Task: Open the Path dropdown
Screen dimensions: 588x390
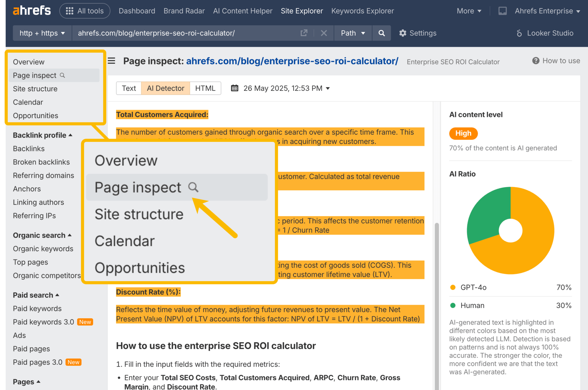Action: [353, 33]
